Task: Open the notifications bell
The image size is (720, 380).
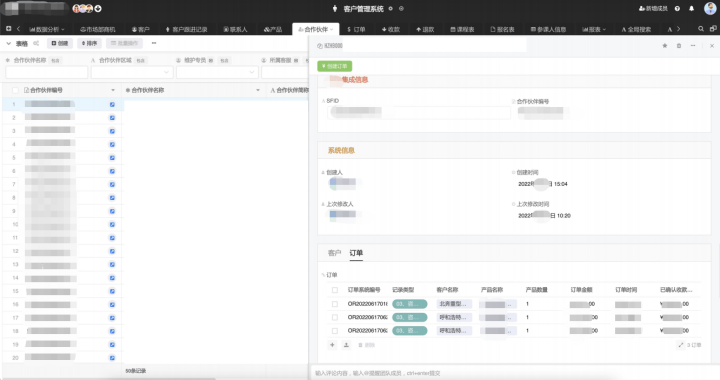Action: pyautogui.click(x=691, y=8)
